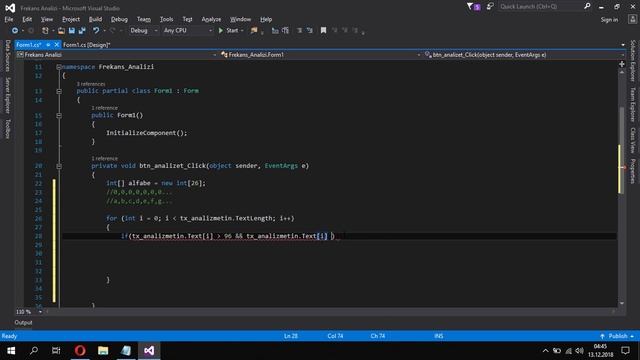Click the Navigate Backward toolbar icon
The width and height of the screenshot is (640, 360).
[15, 31]
